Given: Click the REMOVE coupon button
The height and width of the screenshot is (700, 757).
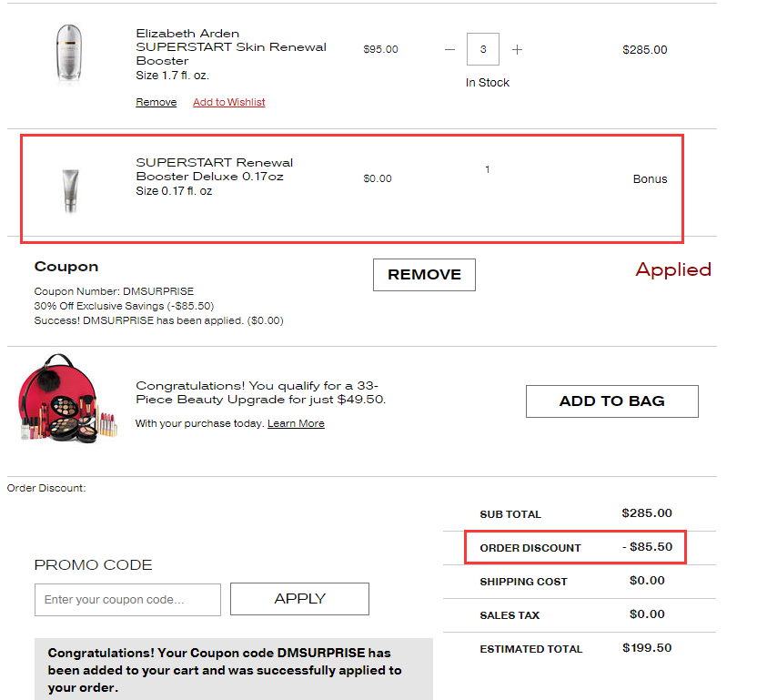Looking at the screenshot, I should (x=424, y=275).
